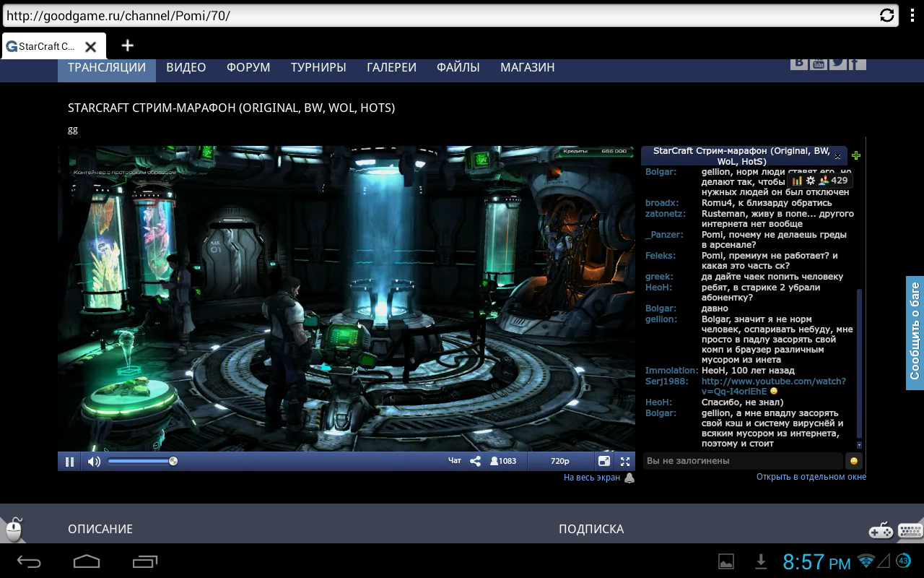Add a chat channel with green plus
Image resolution: width=924 pixels, height=578 pixels.
(x=856, y=155)
